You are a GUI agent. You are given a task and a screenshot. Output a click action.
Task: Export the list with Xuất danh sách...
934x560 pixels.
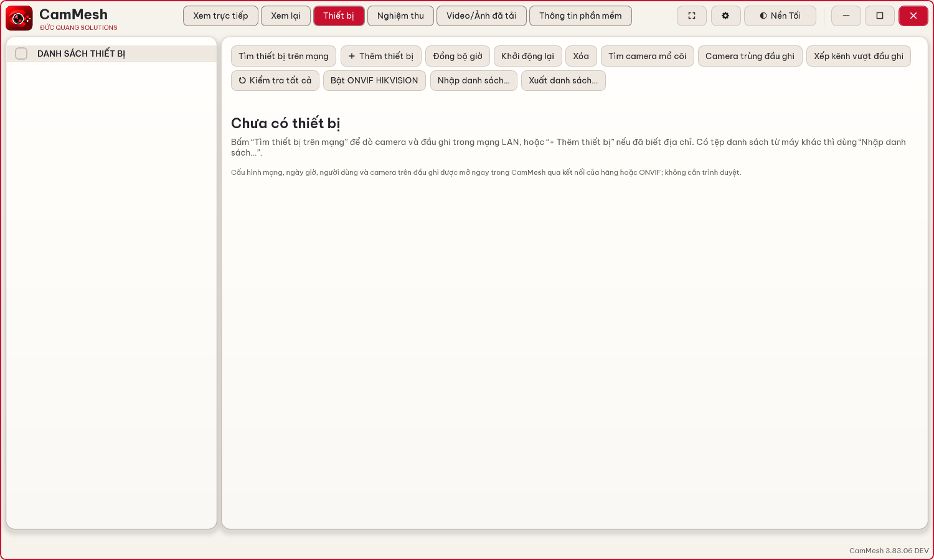coord(563,80)
